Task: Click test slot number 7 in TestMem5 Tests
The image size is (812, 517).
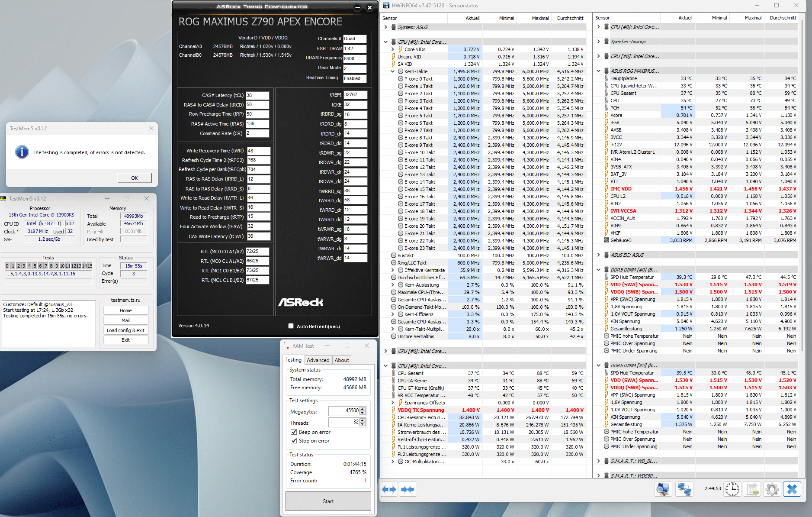Action: [45, 266]
